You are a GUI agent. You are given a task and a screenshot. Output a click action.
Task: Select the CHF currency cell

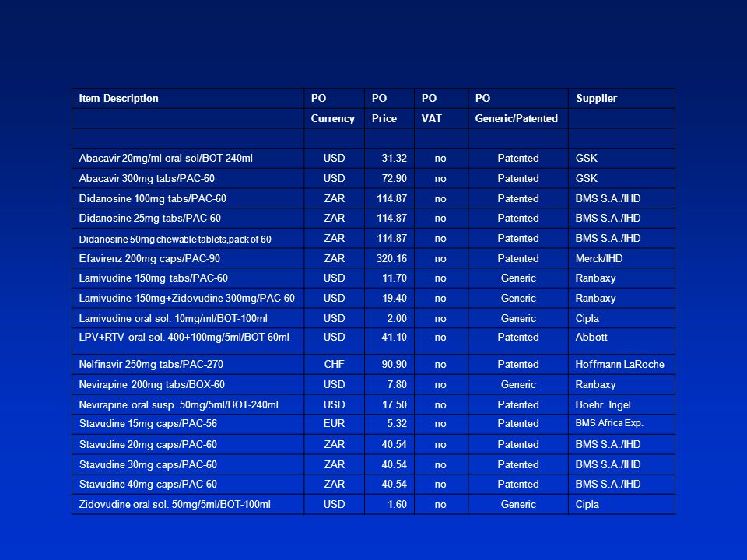coord(334,364)
